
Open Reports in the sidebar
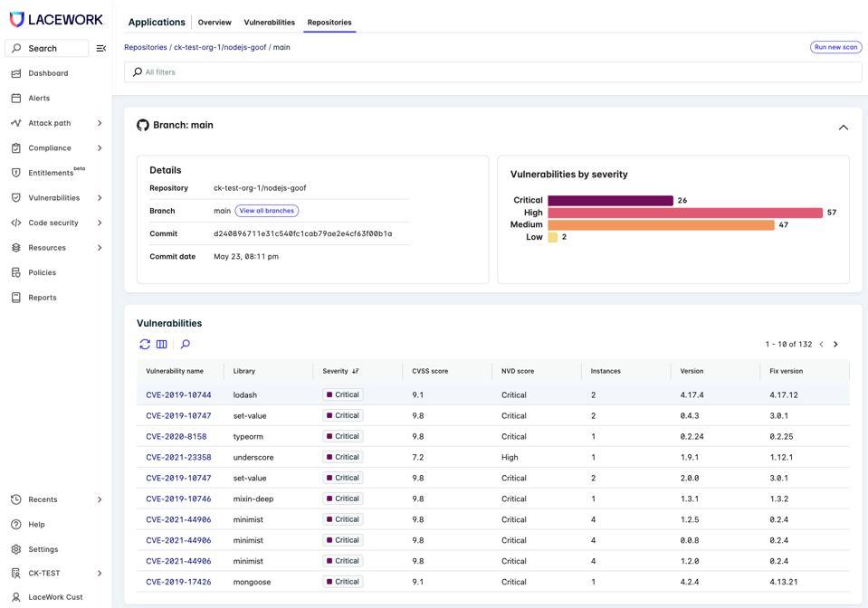tap(42, 298)
